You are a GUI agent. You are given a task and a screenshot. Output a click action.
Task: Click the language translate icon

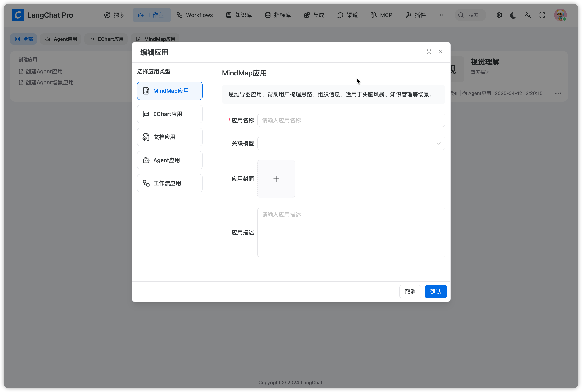point(527,15)
